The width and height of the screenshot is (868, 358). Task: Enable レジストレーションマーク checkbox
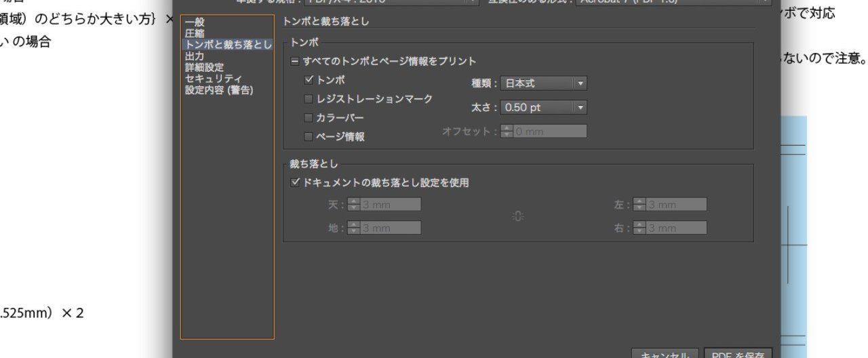click(309, 99)
